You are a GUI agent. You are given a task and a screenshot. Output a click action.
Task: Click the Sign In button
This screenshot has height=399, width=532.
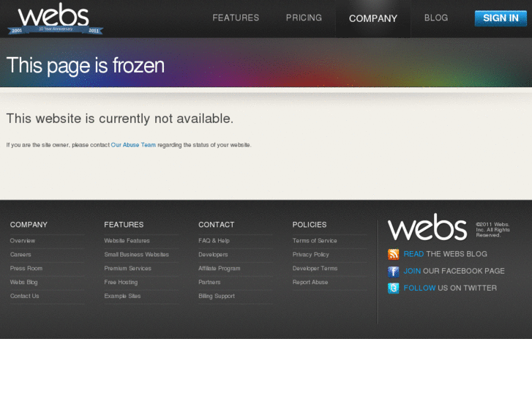click(501, 18)
